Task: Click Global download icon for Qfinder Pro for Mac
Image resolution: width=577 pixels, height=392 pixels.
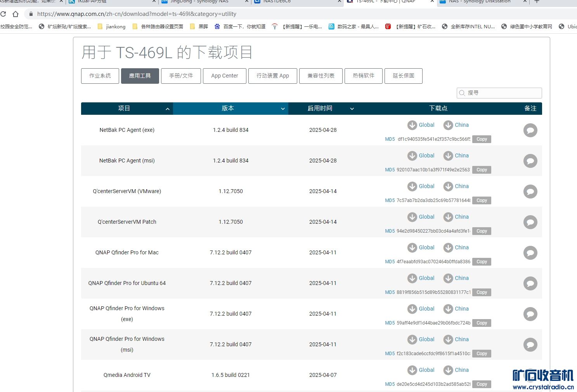Action: coord(412,247)
